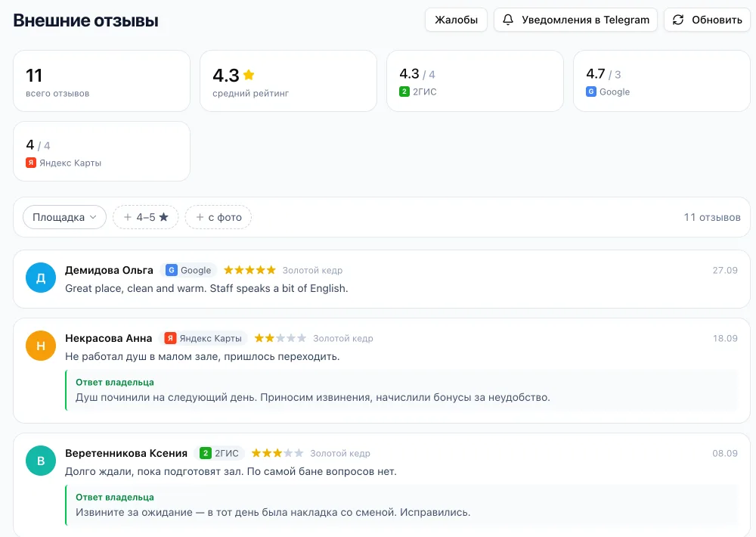Select the Google source tag on Демидова's review
This screenshot has width=756, height=537.
coord(188,270)
